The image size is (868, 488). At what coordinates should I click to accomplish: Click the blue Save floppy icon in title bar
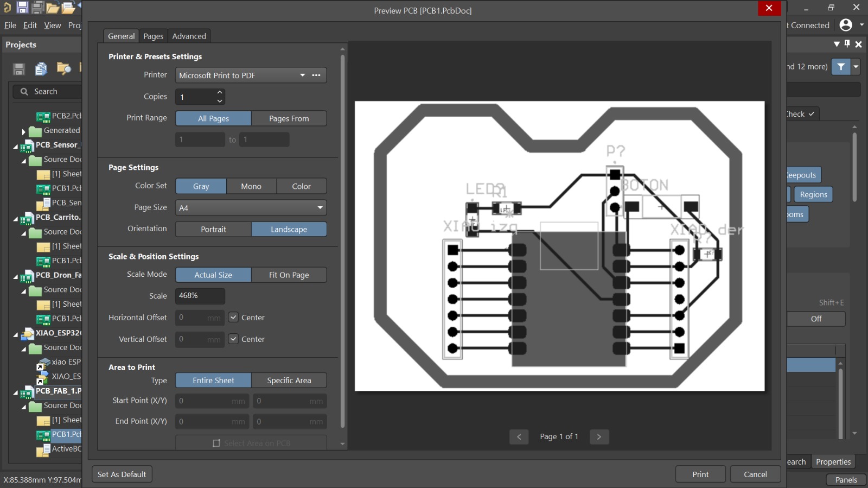(22, 7)
